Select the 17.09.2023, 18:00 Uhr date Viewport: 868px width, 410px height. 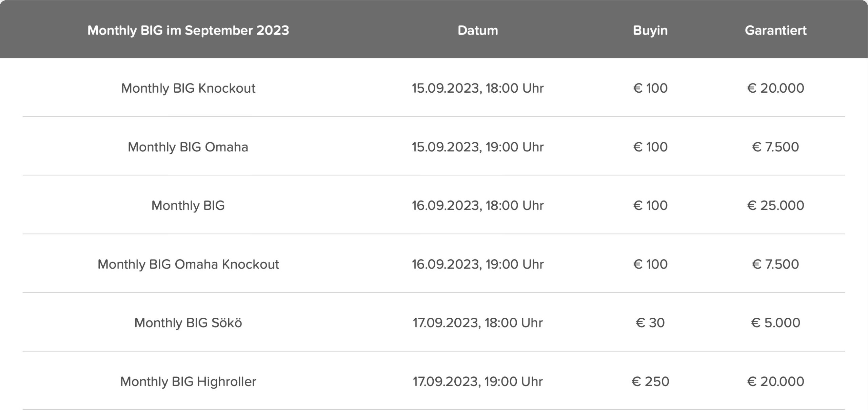(x=478, y=323)
